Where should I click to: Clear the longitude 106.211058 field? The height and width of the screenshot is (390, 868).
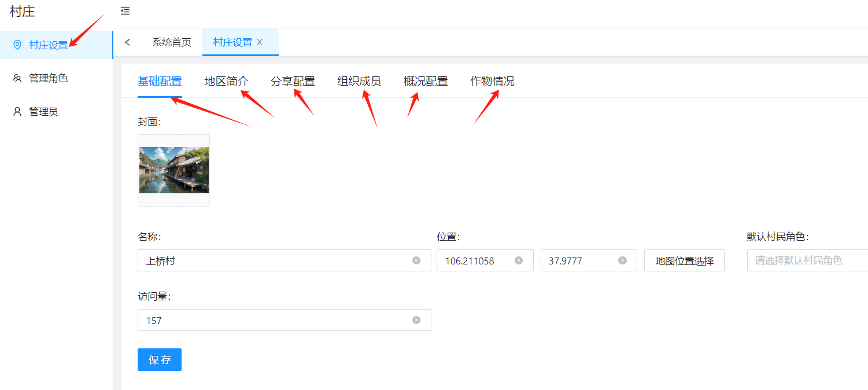point(519,260)
